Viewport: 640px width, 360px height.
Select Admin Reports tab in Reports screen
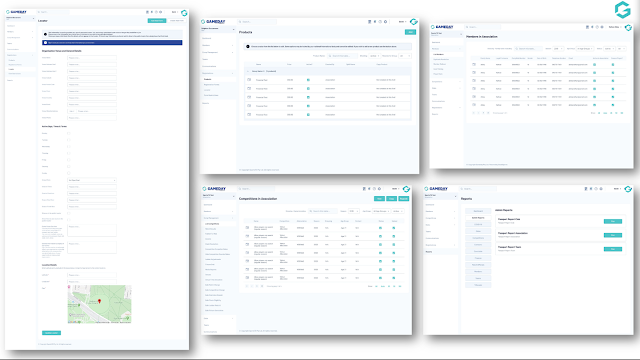pos(478,218)
